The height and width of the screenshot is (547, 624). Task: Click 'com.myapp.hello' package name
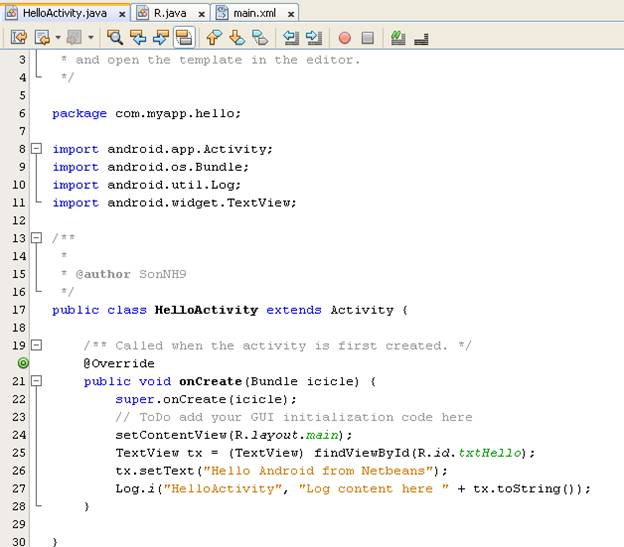point(175,113)
